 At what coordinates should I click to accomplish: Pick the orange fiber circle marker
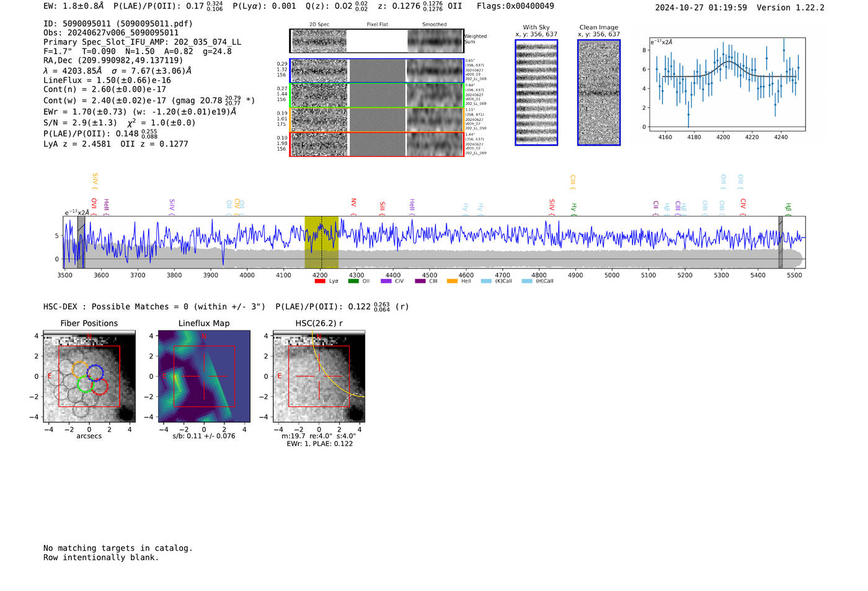(x=79, y=369)
